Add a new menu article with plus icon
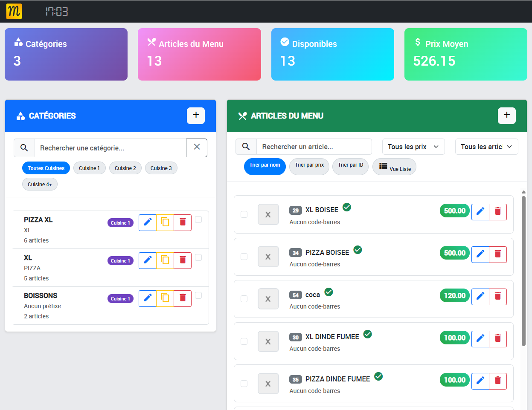This screenshot has width=532, height=410. pos(506,115)
